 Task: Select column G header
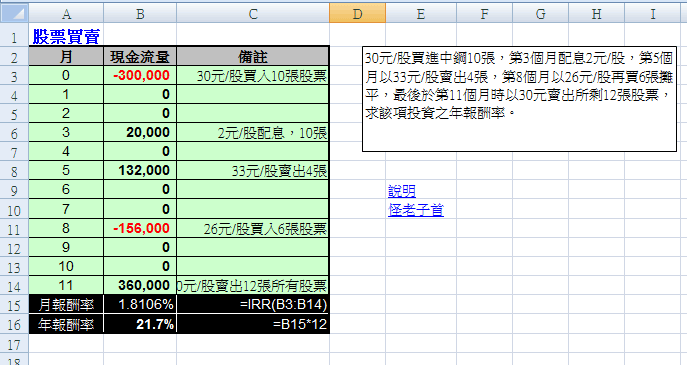coord(541,13)
